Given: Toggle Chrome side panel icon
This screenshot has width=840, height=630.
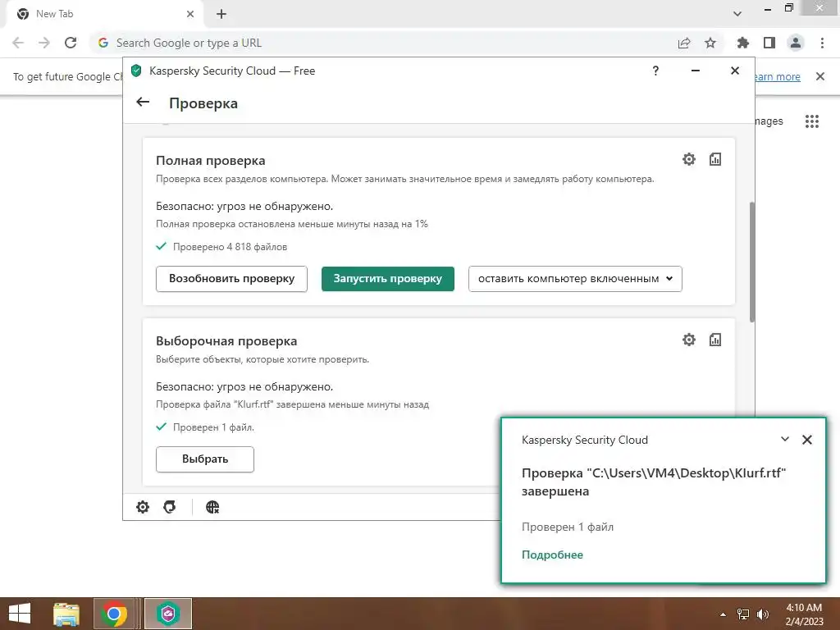Looking at the screenshot, I should click(x=769, y=43).
